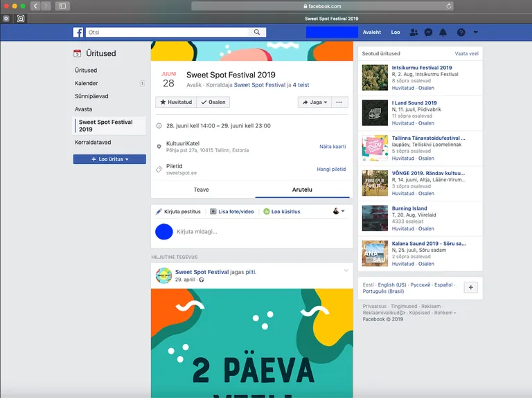Click the globe privacy icon on the post

click(x=202, y=280)
